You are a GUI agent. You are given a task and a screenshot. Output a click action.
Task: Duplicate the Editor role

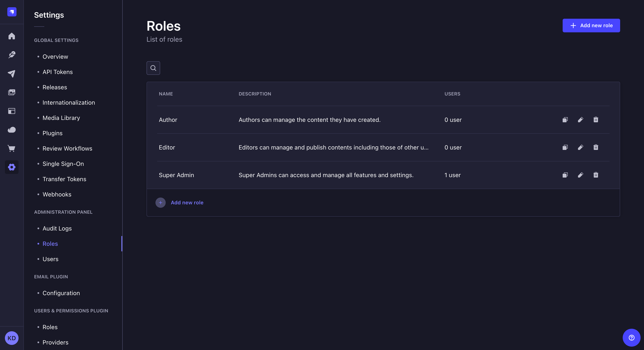pyautogui.click(x=565, y=147)
